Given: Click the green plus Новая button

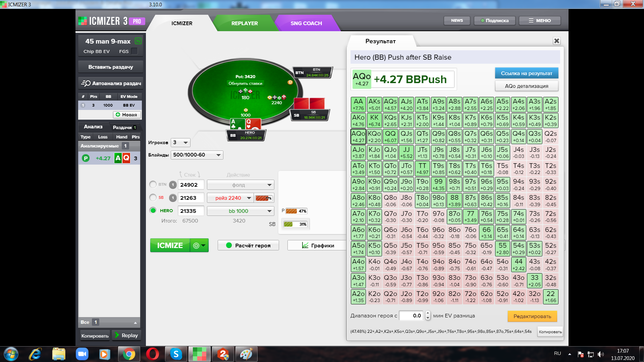Looking at the screenshot, I should coord(126,115).
